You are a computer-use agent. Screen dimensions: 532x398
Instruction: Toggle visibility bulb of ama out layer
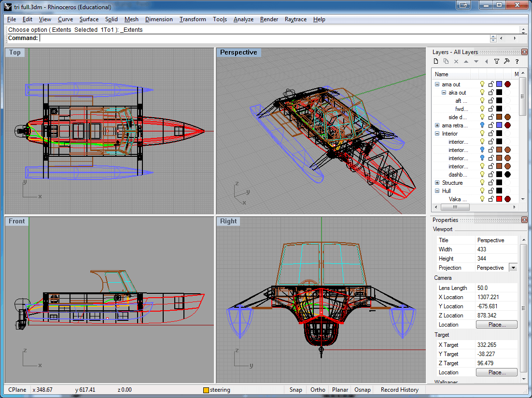[482, 84]
